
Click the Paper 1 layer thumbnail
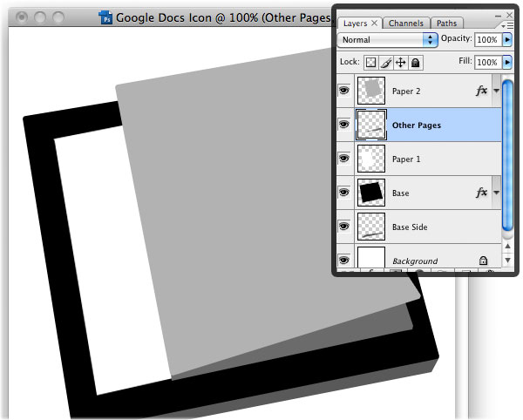(371, 159)
